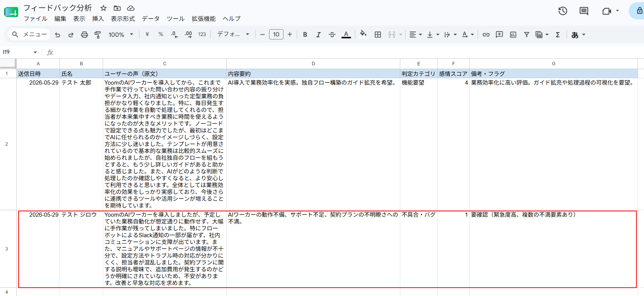Open horizontal align dropdown
The image size is (644, 296).
416,35
